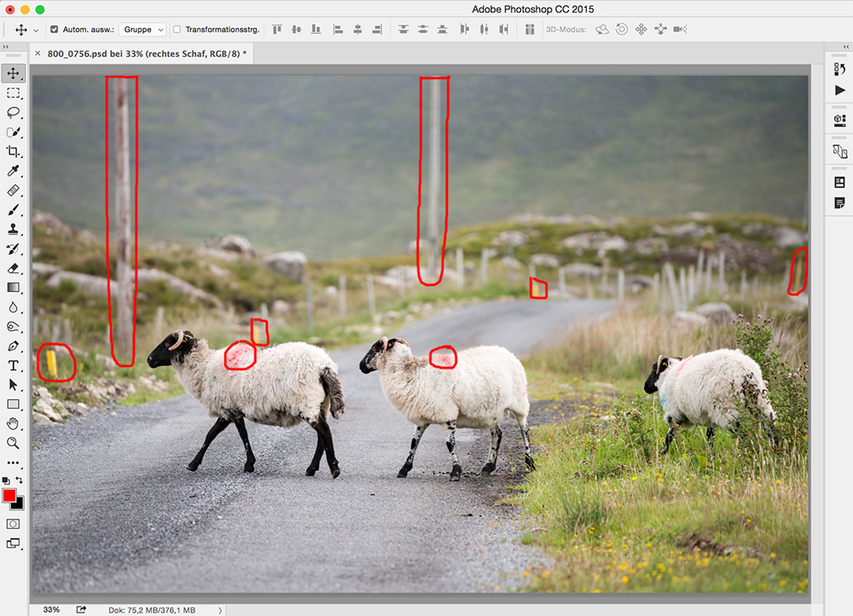
Task: Select the Eyedropper tool
Action: point(13,171)
